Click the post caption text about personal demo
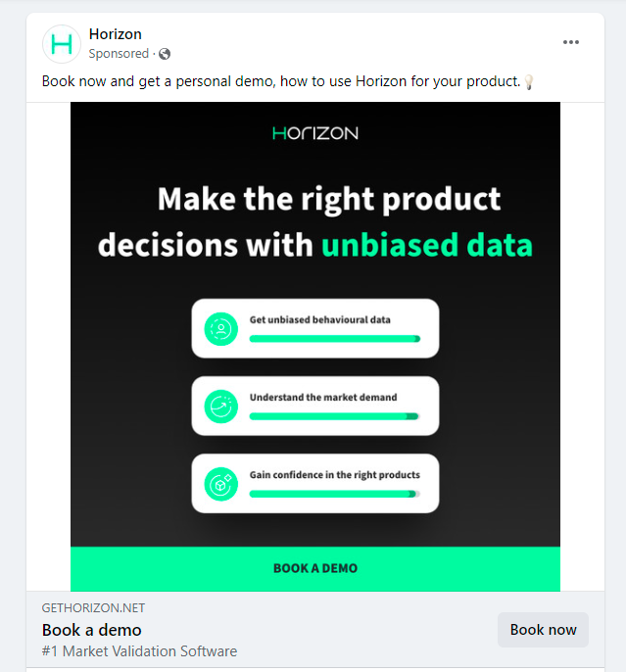The width and height of the screenshot is (626, 672). (x=281, y=81)
